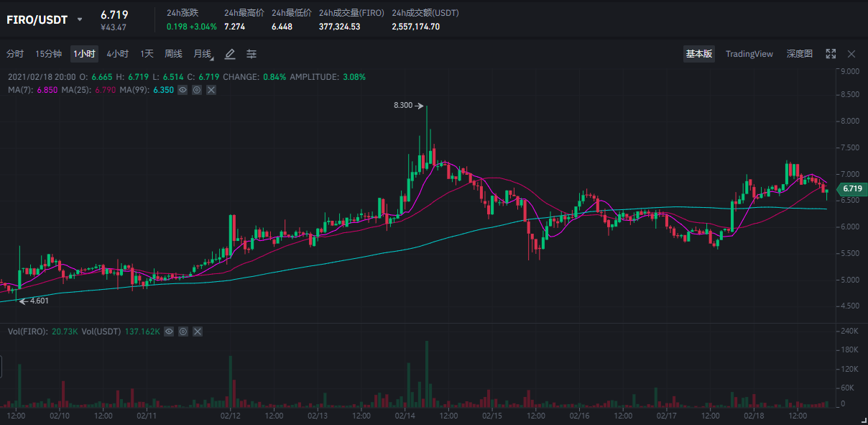Switch to 基本版 chart mode

[x=698, y=54]
